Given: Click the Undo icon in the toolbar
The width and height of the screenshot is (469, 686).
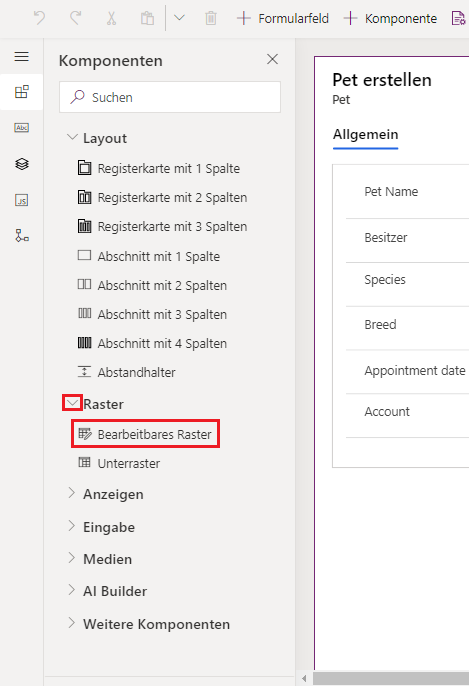Looking at the screenshot, I should tap(39, 18).
